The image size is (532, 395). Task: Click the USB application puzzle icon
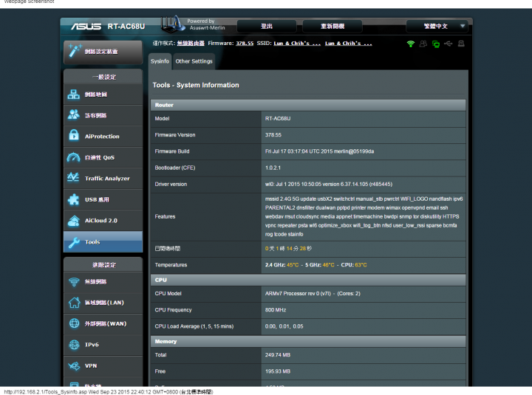tap(73, 199)
